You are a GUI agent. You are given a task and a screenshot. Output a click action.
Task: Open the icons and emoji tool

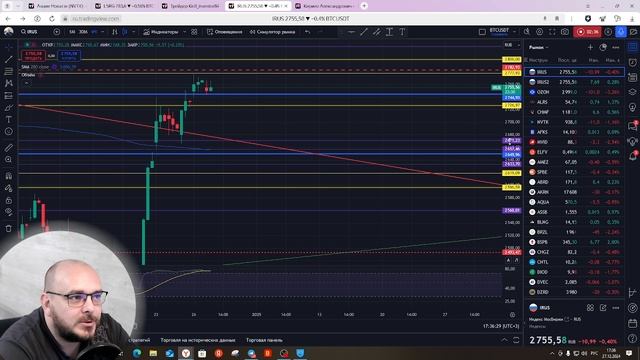(9, 131)
